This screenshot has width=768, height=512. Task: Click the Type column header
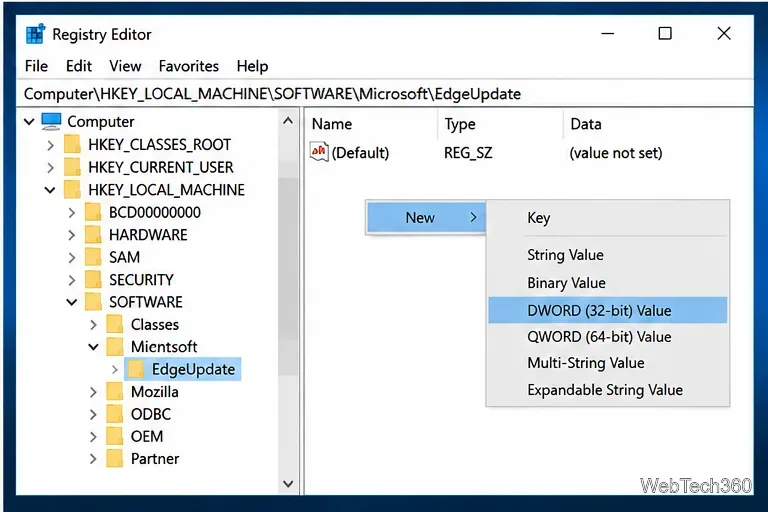click(500, 124)
